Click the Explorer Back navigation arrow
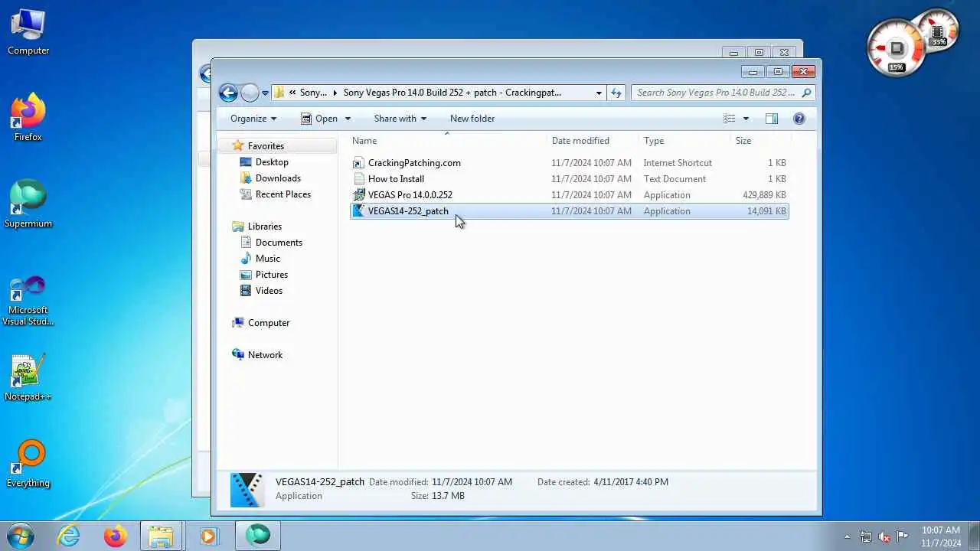The height and width of the screenshot is (551, 980). tap(228, 93)
